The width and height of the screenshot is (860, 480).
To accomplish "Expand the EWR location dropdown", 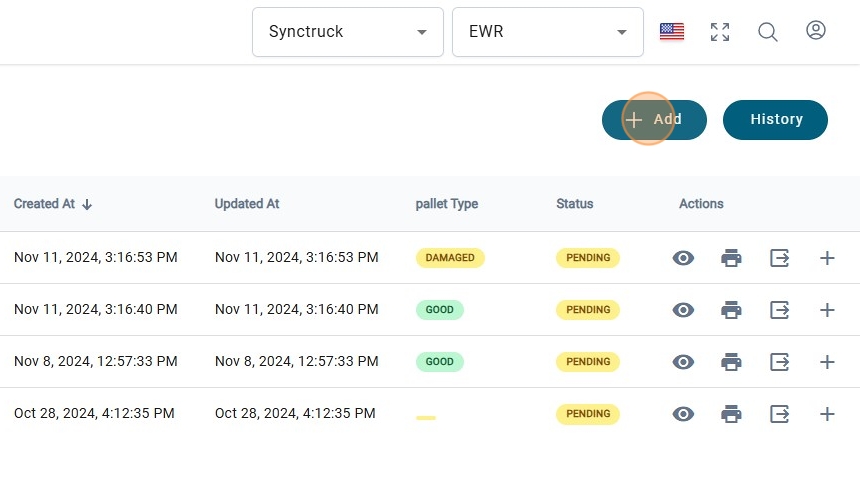I will (547, 32).
